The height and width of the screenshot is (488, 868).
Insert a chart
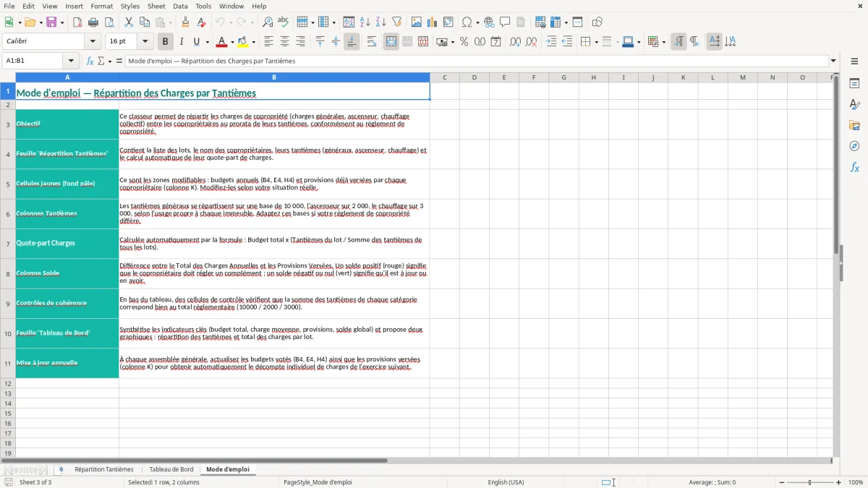(433, 22)
